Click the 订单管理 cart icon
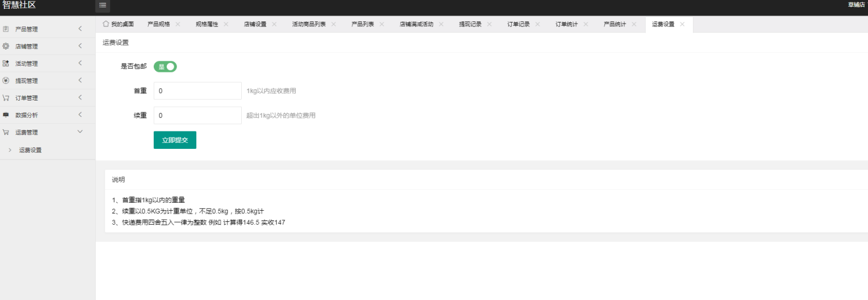Image resolution: width=868 pixels, height=300 pixels. pos(6,98)
